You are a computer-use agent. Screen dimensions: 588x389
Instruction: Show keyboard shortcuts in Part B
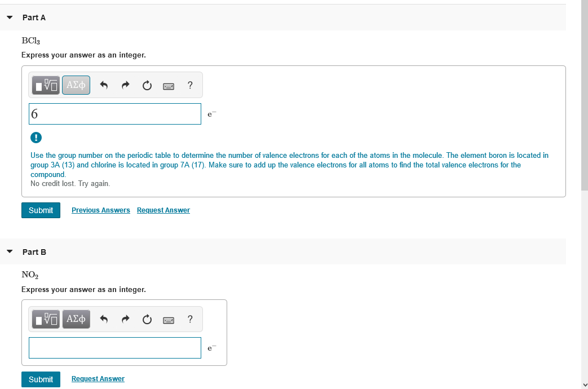pyautogui.click(x=169, y=320)
